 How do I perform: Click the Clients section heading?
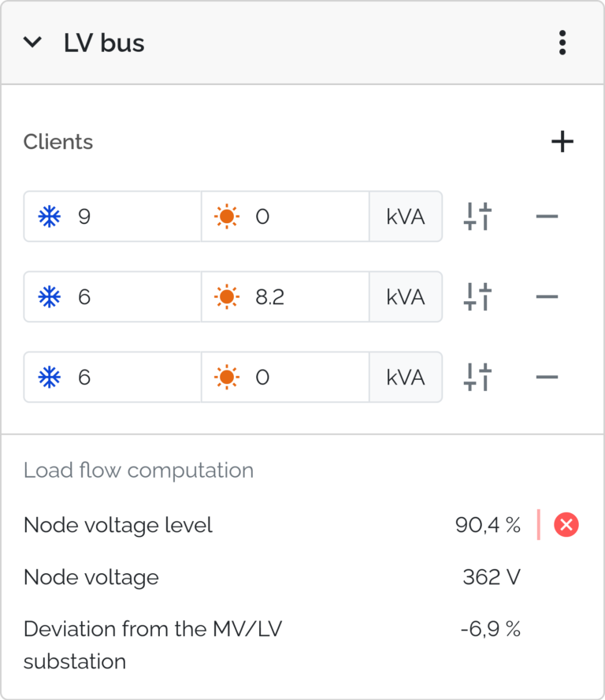(x=58, y=142)
